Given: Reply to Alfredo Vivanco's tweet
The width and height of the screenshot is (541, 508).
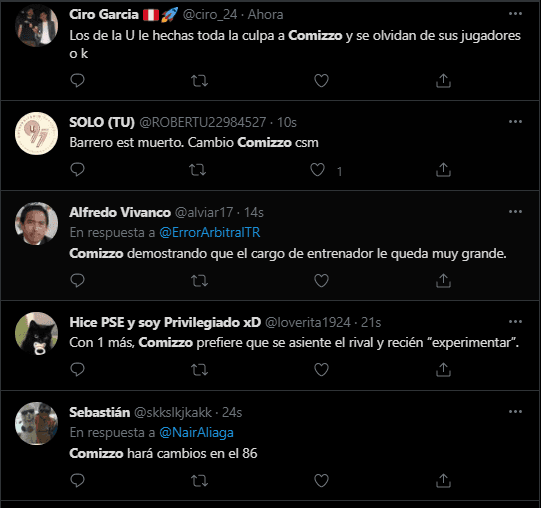Looking at the screenshot, I should [x=77, y=281].
